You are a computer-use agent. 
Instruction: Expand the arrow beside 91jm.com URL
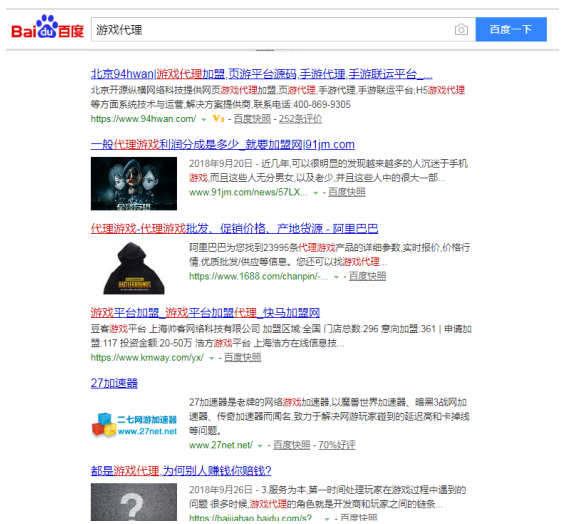[315, 193]
